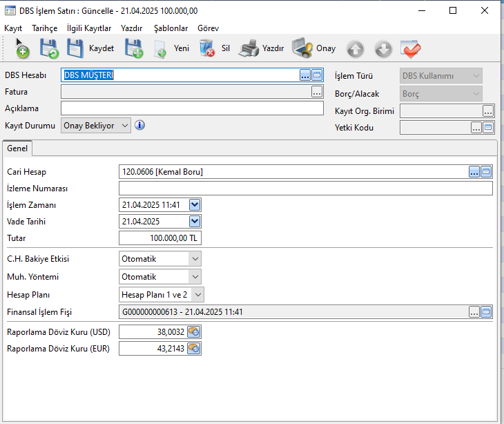The width and height of the screenshot is (504, 424).
Task: Approve the record with the Onay icon
Action: pos(302,48)
